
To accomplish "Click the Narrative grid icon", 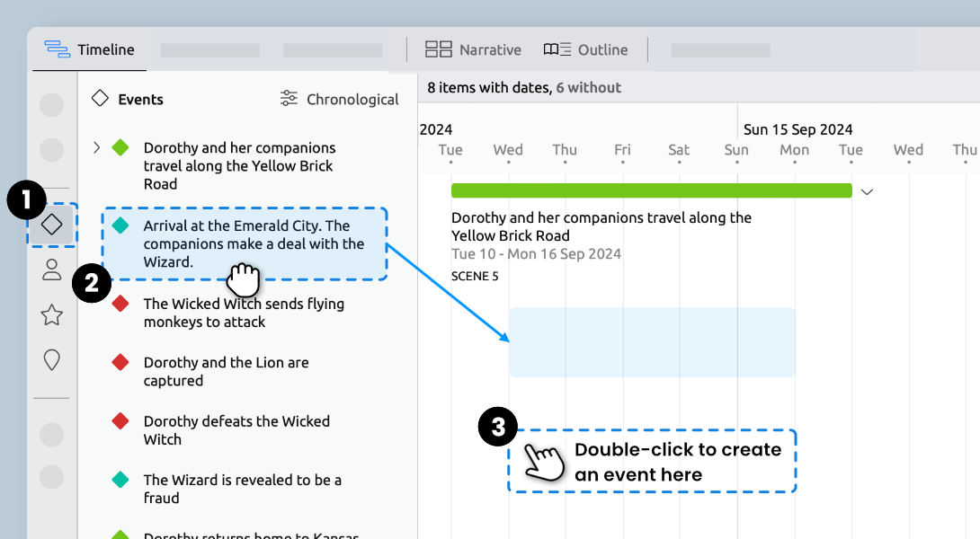I will point(439,49).
